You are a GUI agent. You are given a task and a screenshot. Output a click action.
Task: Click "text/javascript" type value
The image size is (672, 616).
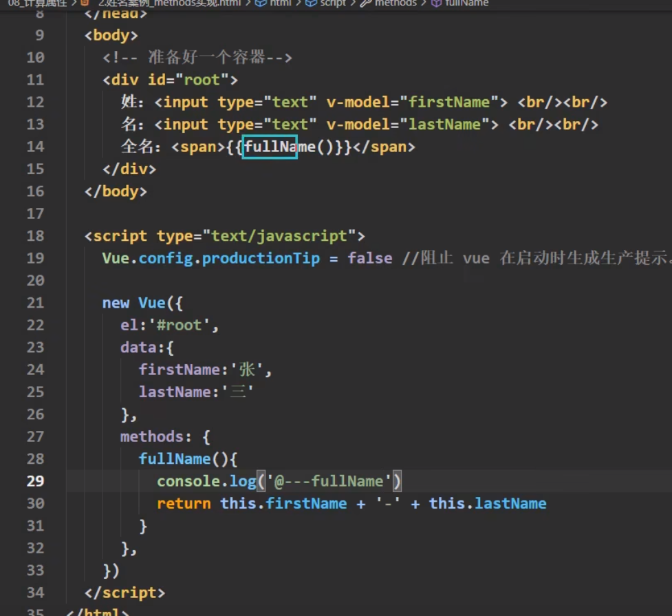279,236
